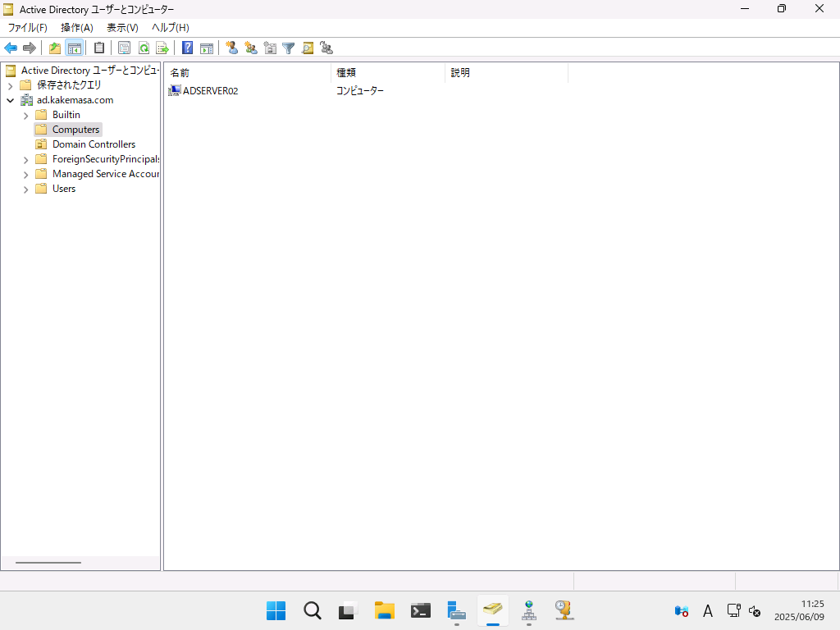
Task: Collapse the ad.kakemasa.com domain node
Action: tap(10, 100)
